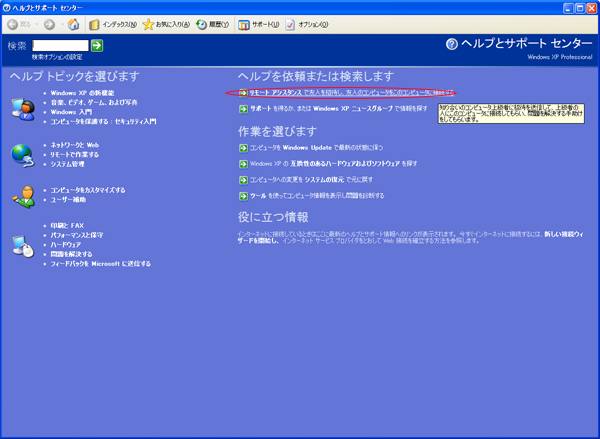The height and width of the screenshot is (439, 600).
Task: Click the title bar help question icon
Action: pos(7,8)
